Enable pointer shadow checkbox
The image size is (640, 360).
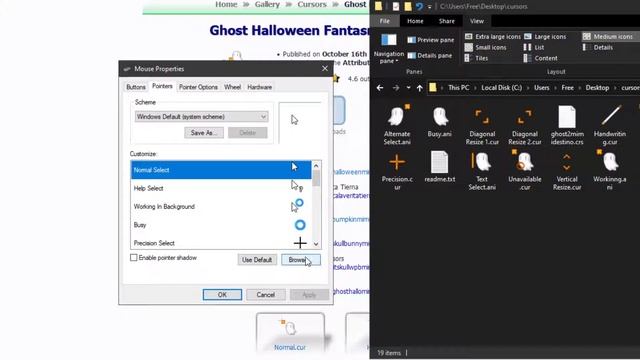tap(133, 258)
